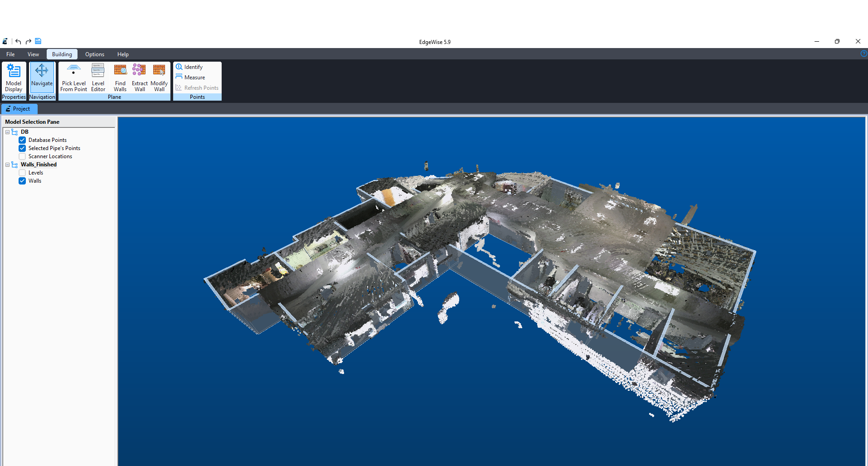Enable the Levels checkbox
The height and width of the screenshot is (466, 868).
pos(22,173)
